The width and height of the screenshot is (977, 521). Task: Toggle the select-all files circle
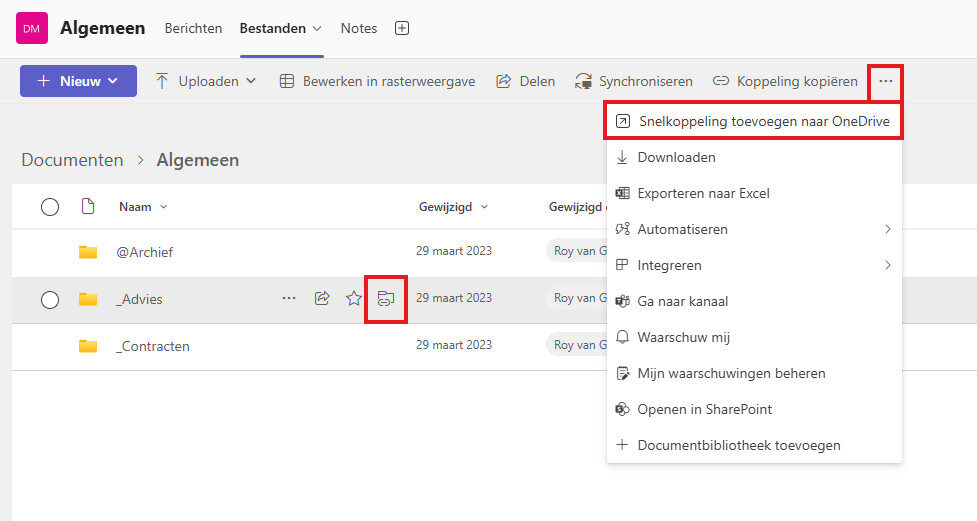coord(50,207)
